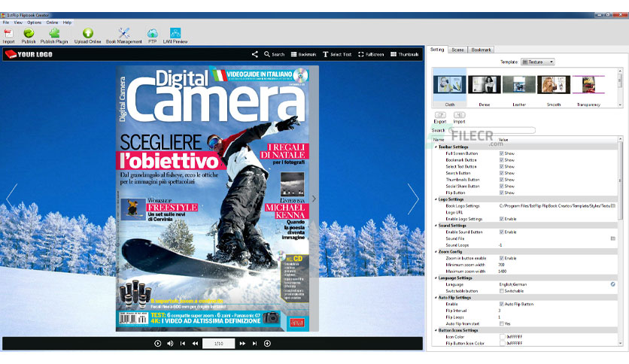The image size is (629, 364).
Task: Uncheck Thumbnails Button Show checkbox
Action: 501,180
